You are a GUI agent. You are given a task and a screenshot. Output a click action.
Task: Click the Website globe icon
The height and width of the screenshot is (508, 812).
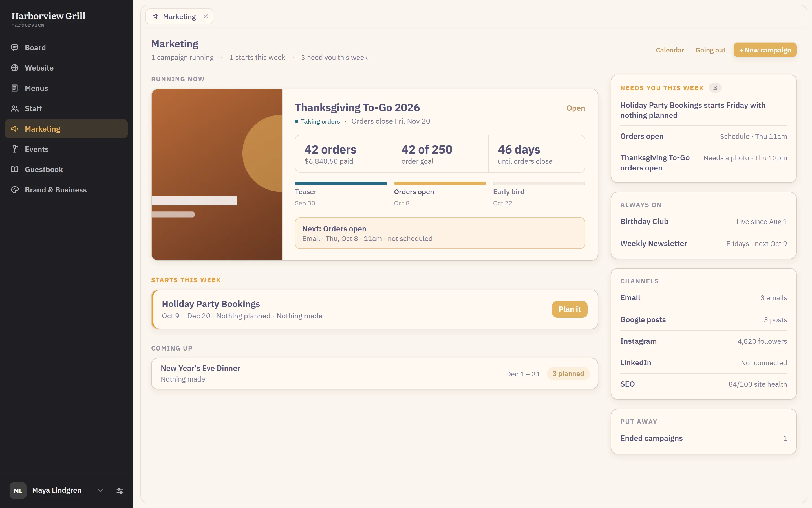[14, 68]
